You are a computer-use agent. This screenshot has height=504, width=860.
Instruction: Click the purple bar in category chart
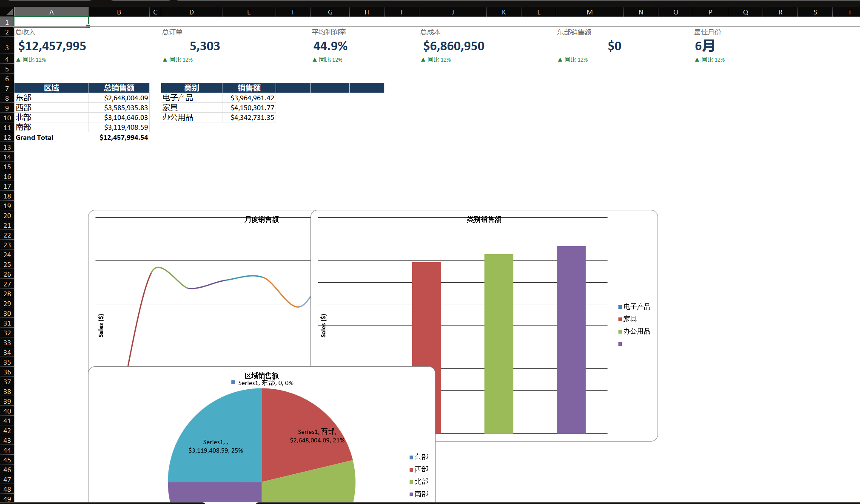[571, 340]
